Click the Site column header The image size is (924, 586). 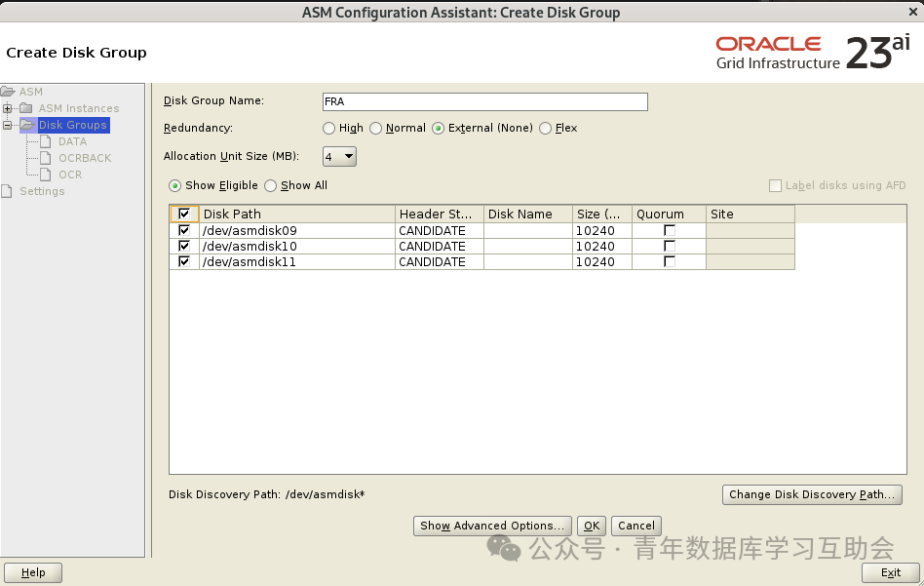(751, 214)
